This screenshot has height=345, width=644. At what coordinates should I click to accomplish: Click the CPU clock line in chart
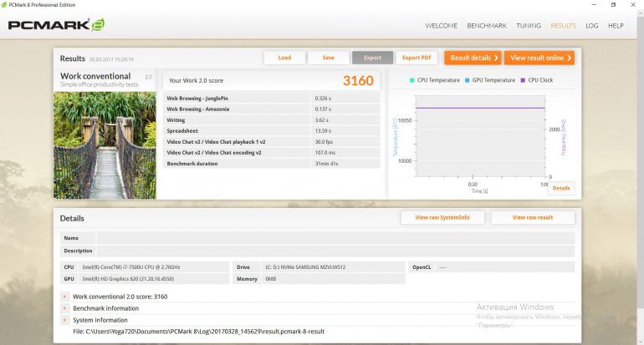click(x=480, y=108)
